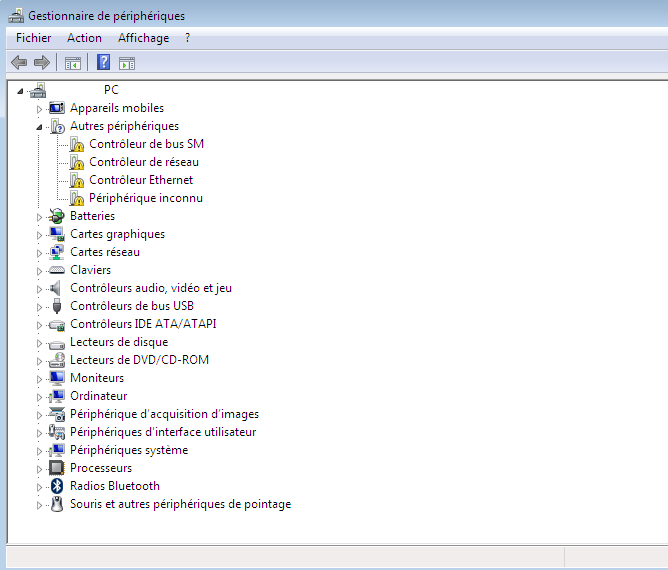The image size is (668, 570).
Task: Select Souris et autres périphériques de pointage
Action: tap(181, 504)
